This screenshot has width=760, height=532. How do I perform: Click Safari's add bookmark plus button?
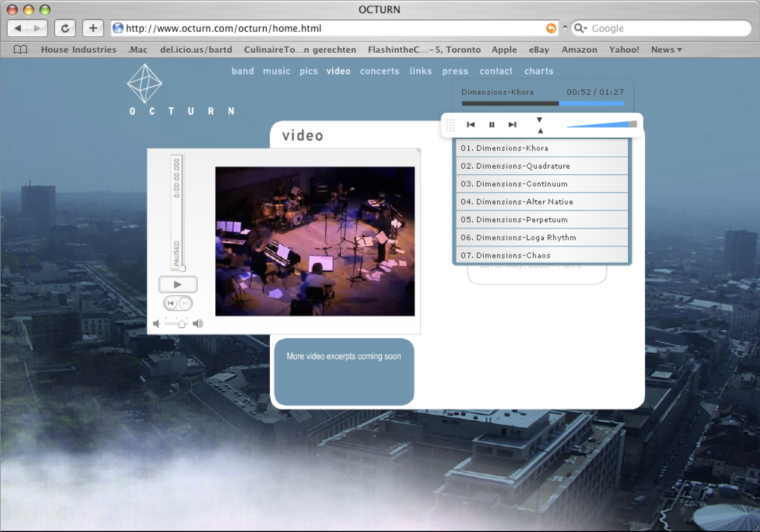coord(93,28)
